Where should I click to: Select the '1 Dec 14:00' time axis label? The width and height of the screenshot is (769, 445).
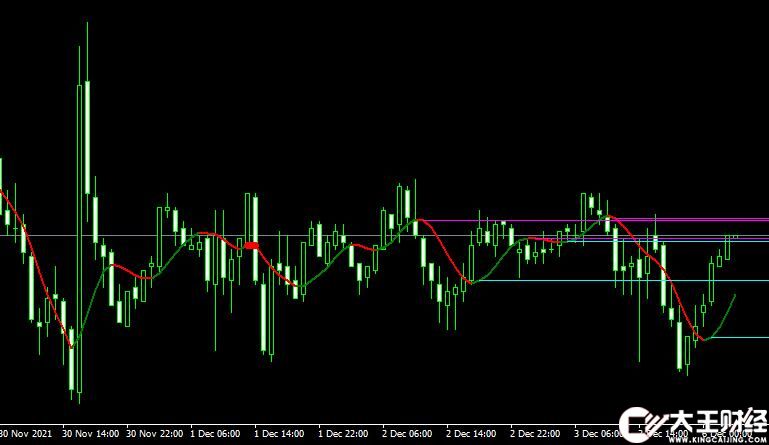(x=279, y=434)
